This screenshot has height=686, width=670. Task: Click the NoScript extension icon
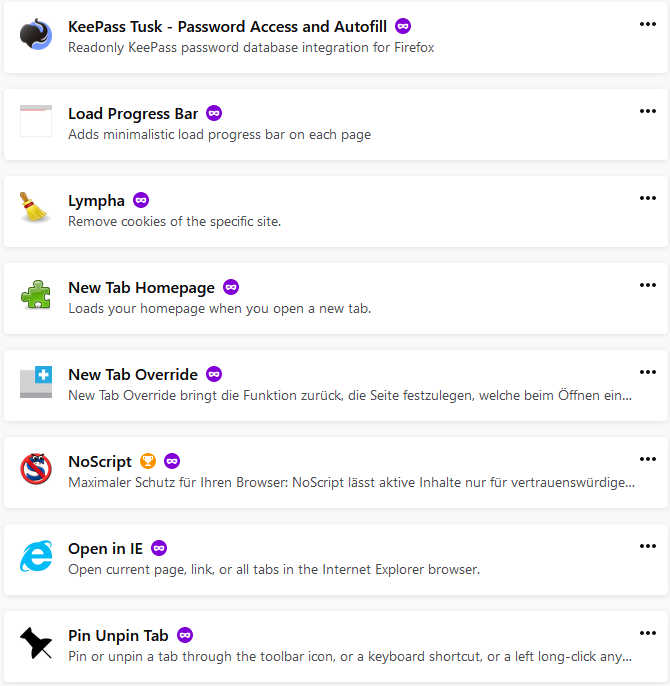(x=36, y=469)
